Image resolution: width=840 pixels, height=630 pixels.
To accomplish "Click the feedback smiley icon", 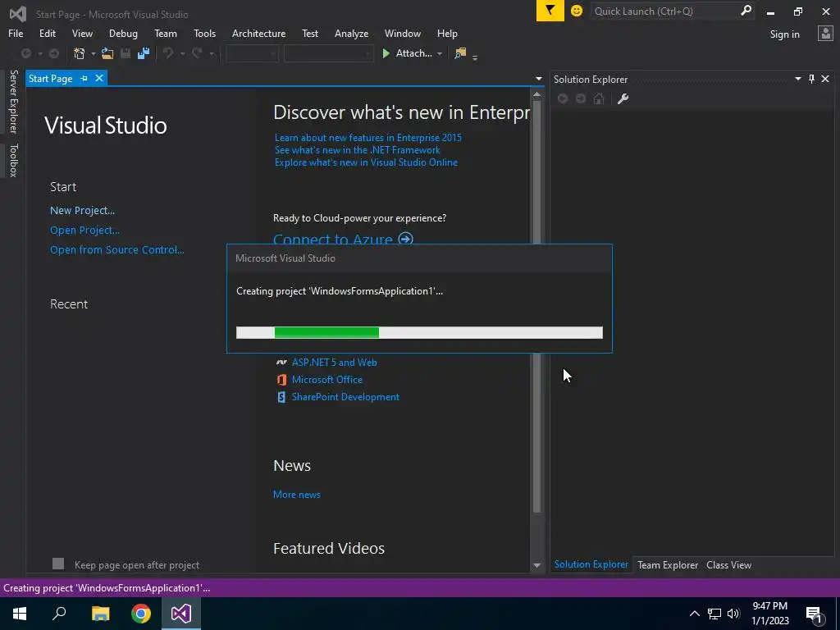I will (x=577, y=11).
